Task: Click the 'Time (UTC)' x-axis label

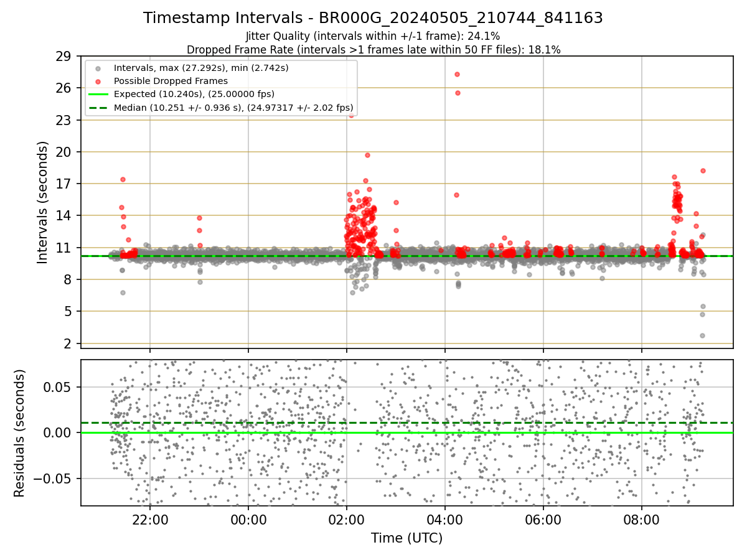Action: (x=406, y=538)
